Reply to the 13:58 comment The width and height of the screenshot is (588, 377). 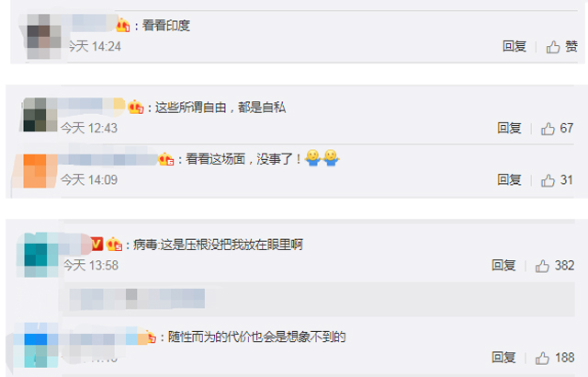click(x=503, y=266)
